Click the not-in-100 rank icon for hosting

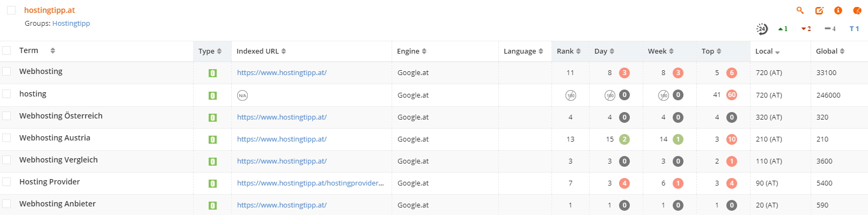click(x=571, y=95)
